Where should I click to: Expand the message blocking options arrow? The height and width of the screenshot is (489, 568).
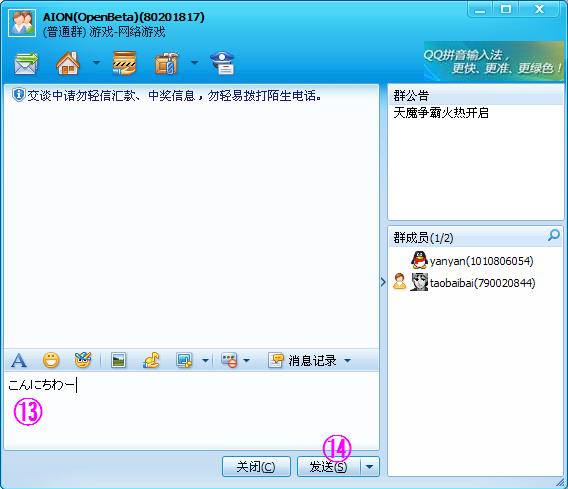click(x=247, y=360)
